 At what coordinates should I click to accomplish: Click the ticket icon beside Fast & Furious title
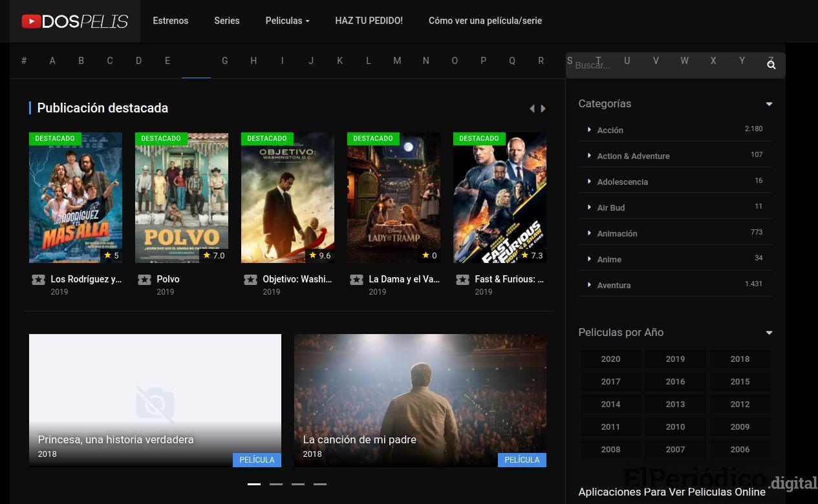[x=462, y=280]
